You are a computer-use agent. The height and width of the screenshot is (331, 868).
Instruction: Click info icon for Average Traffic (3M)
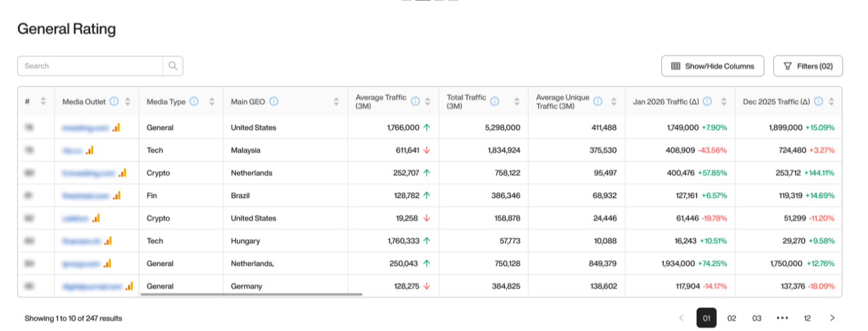[415, 101]
